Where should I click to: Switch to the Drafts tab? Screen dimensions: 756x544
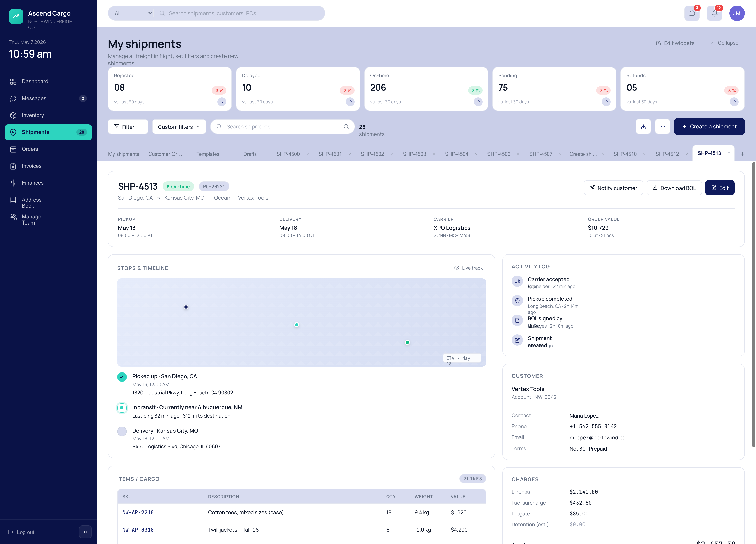click(x=250, y=154)
